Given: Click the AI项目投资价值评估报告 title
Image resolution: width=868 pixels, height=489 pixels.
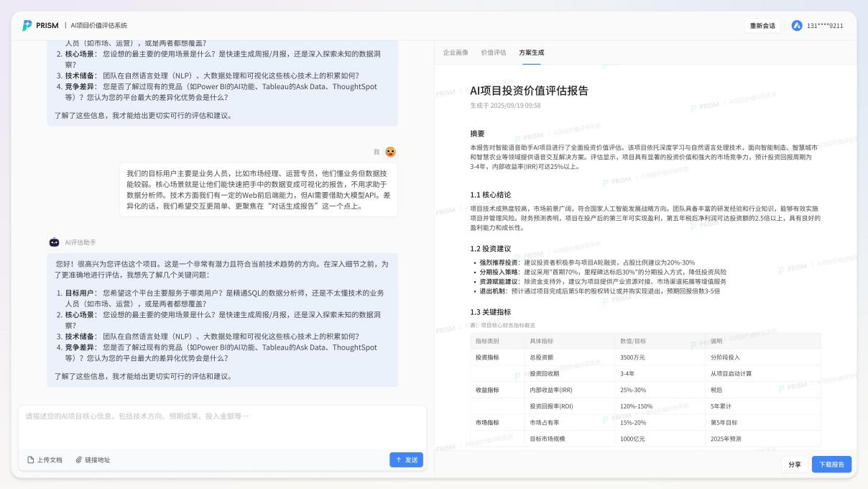Looking at the screenshot, I should click(x=529, y=91).
